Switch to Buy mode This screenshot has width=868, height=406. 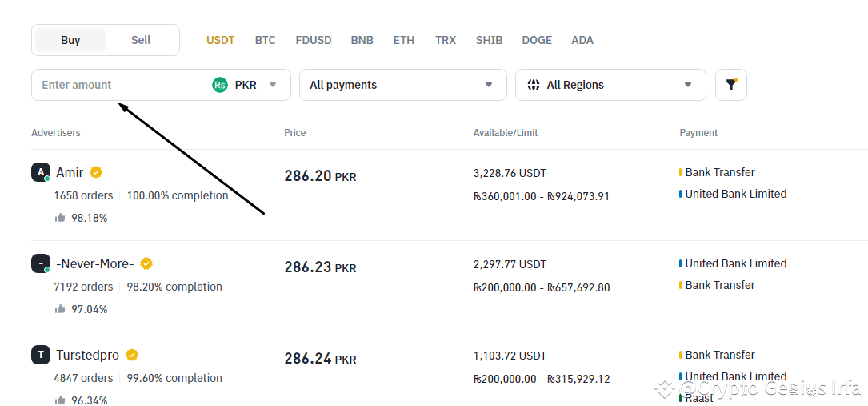tap(70, 40)
